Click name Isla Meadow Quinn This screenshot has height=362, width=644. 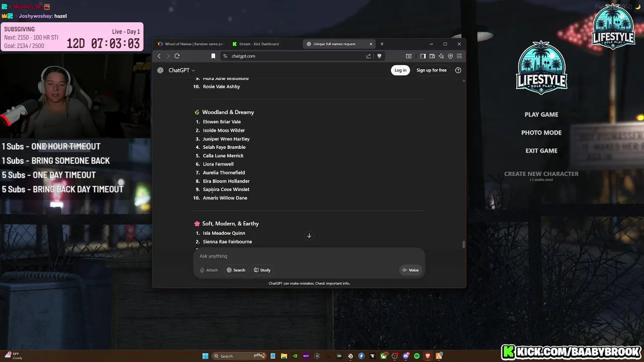click(224, 233)
